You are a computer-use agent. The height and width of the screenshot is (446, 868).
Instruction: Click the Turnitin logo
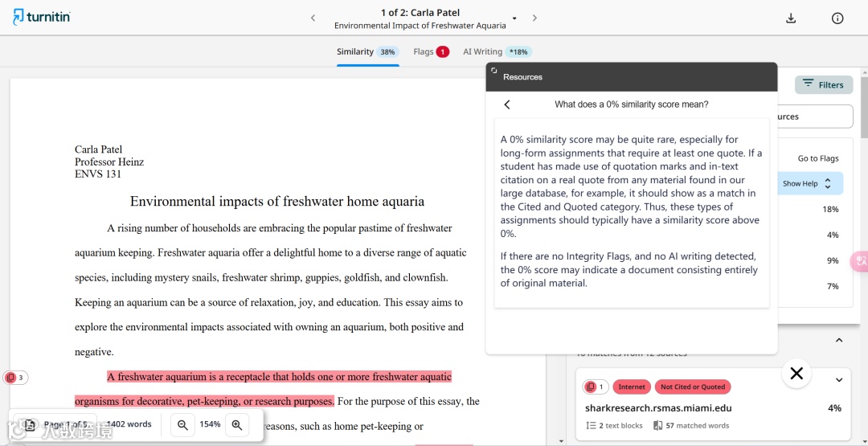pyautogui.click(x=42, y=17)
